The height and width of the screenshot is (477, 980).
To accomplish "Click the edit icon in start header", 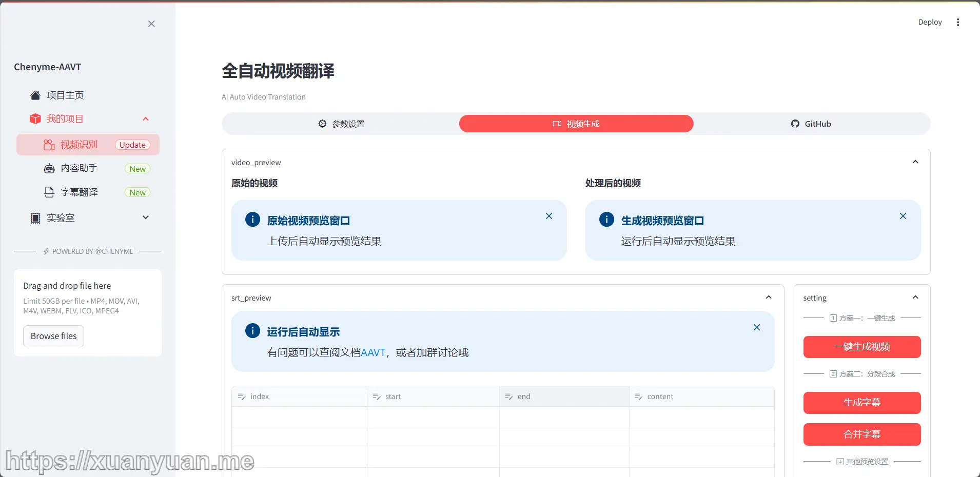I will [377, 396].
